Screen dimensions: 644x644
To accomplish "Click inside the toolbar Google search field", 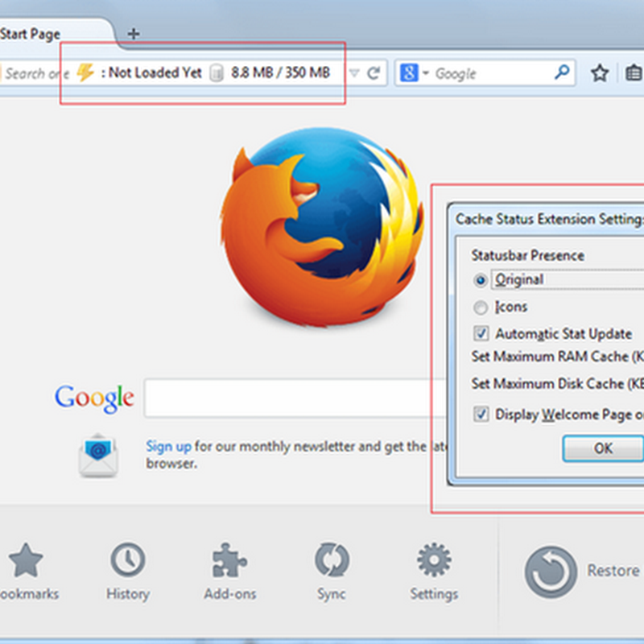I will coord(493,73).
